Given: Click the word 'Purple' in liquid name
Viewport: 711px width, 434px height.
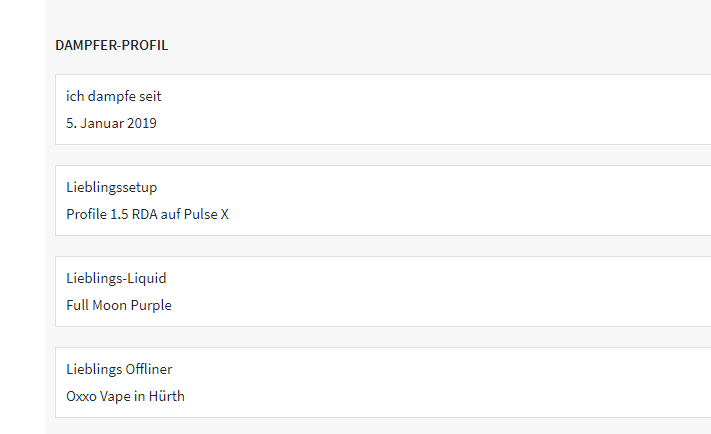Looking at the screenshot, I should (151, 305).
